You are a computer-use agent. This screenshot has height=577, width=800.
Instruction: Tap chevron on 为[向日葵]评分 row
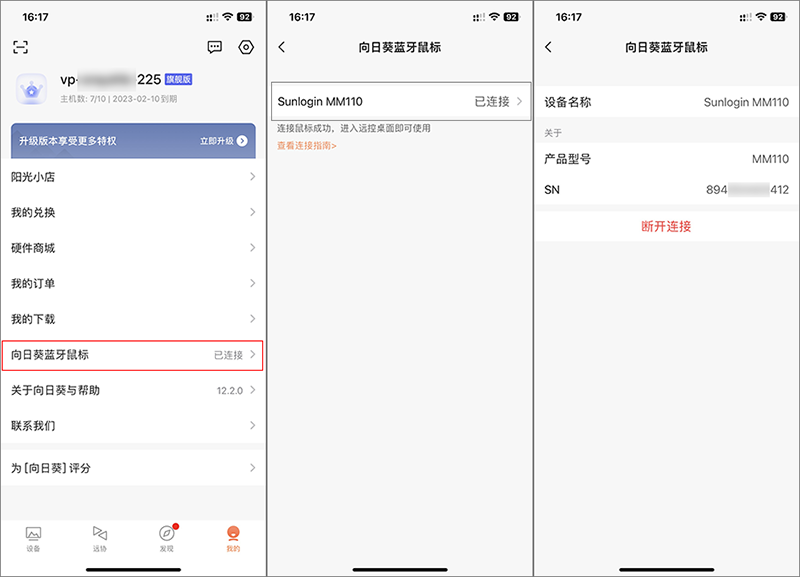(x=253, y=468)
